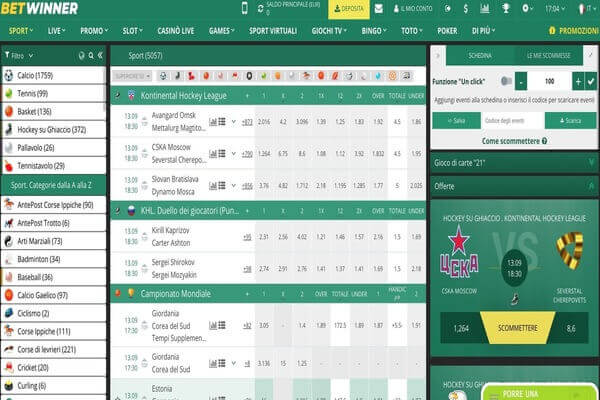Select odds 2.016 for Avangard Omsk win
The height and width of the screenshot is (400, 600).
click(x=264, y=122)
